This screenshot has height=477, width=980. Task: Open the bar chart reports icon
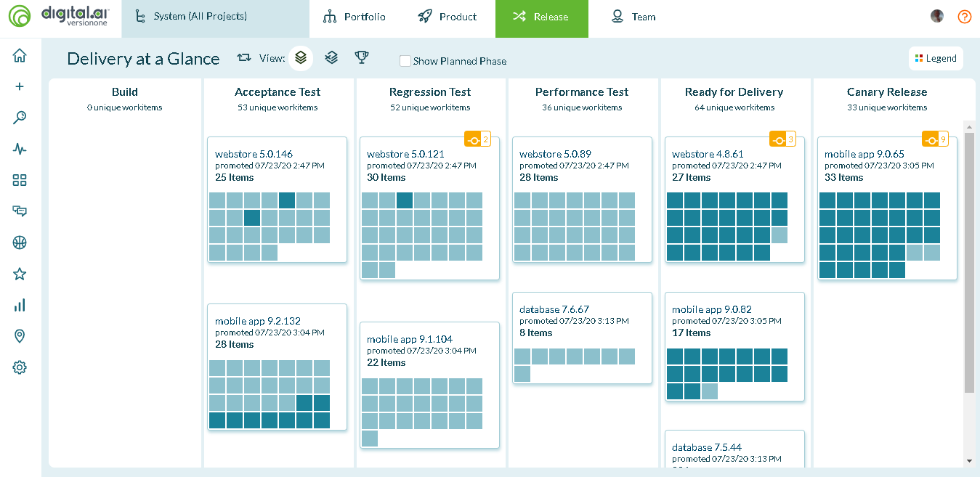[20, 305]
